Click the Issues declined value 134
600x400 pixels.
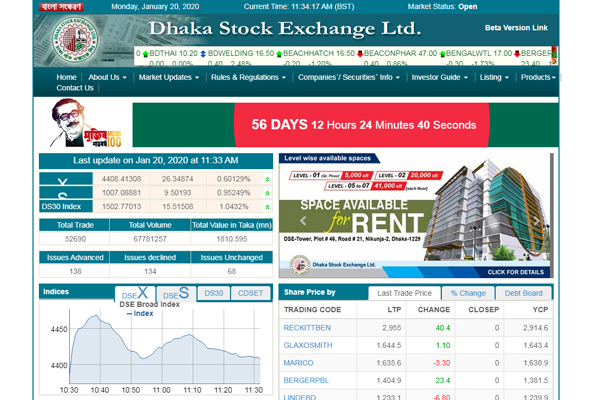[x=150, y=271]
